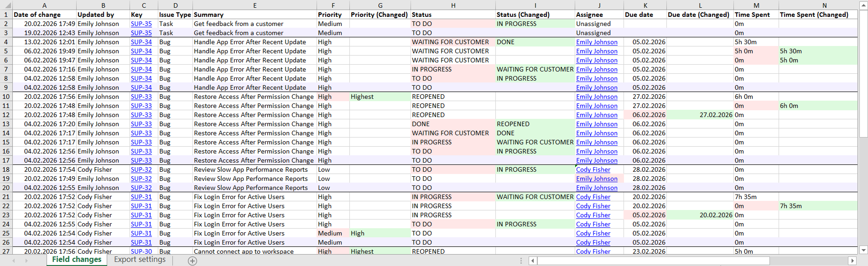
Task: Select 'Get feedback from a customer' in row 2
Action: coord(255,24)
